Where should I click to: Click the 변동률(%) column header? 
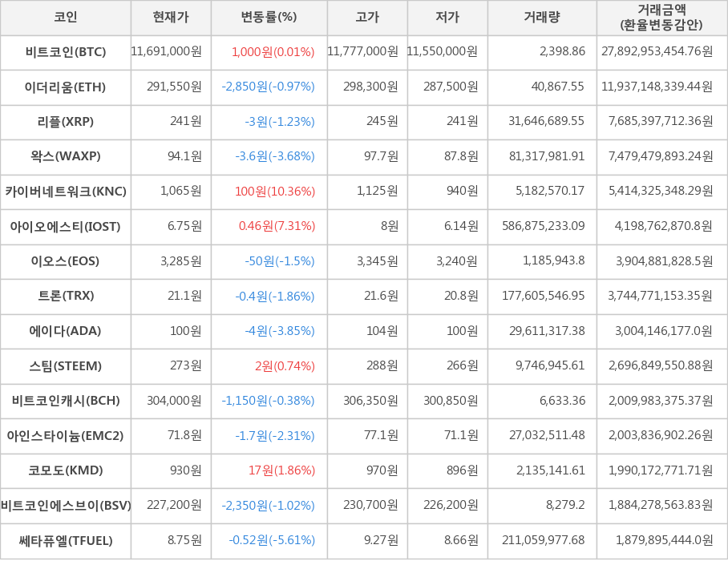269,18
